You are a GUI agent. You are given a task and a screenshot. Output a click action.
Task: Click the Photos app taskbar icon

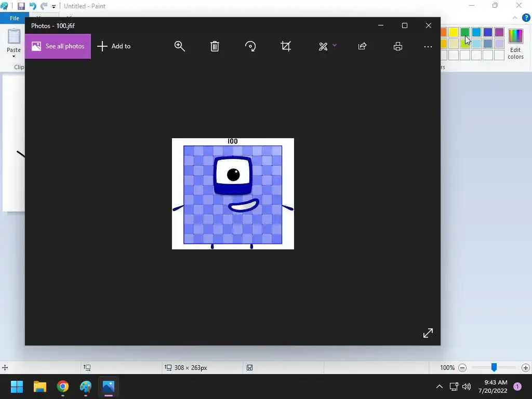109,387
